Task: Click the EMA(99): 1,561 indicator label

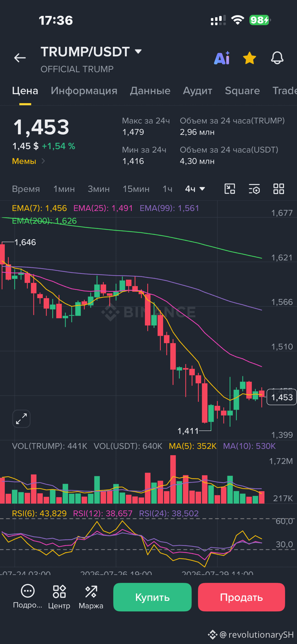Action: [x=169, y=208]
